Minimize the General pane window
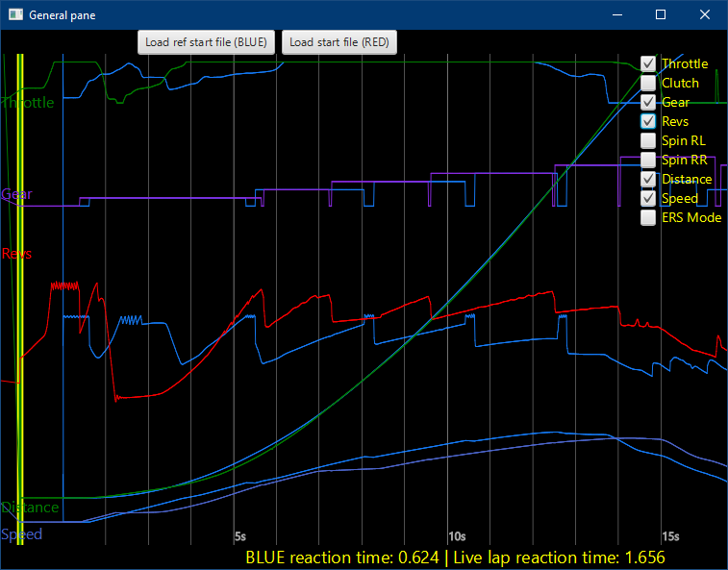Viewport: 728px width, 570px height. (616, 14)
